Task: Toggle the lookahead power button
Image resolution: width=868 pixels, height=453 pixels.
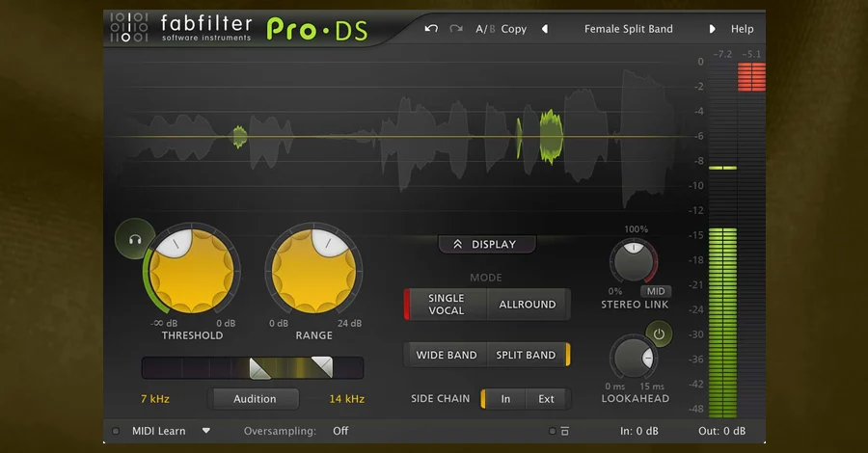Action: [659, 334]
